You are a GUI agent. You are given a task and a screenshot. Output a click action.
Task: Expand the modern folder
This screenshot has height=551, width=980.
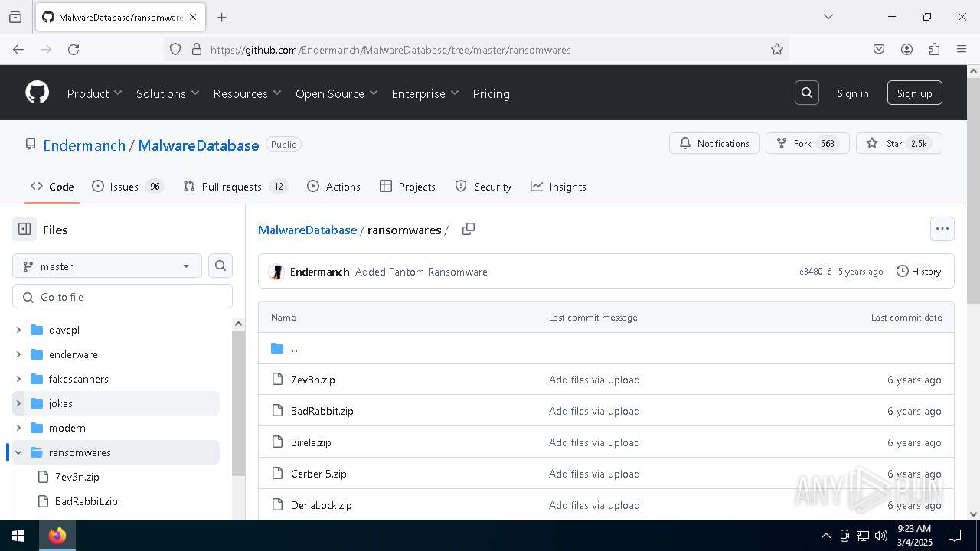point(18,428)
